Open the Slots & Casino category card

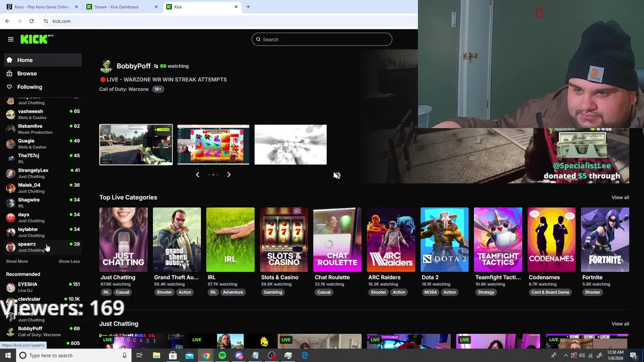(284, 239)
